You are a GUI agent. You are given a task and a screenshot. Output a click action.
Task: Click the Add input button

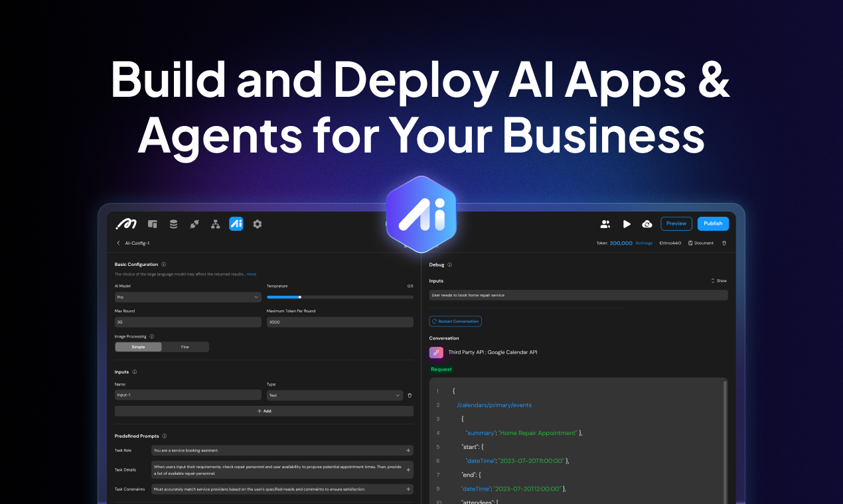pos(264,411)
